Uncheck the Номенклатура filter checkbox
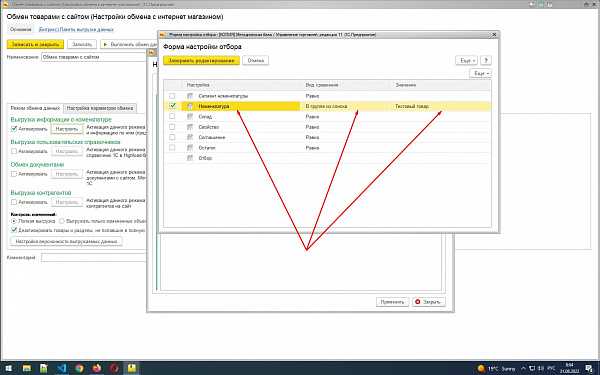 click(x=172, y=106)
